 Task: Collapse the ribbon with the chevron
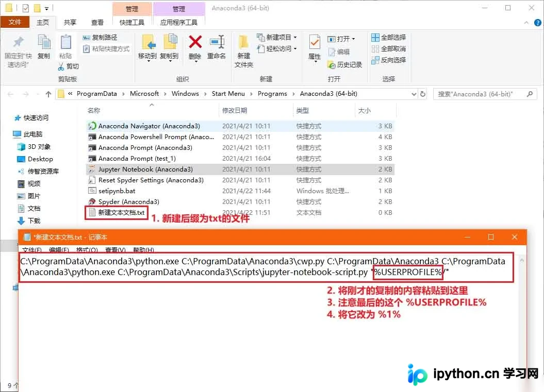(526, 23)
